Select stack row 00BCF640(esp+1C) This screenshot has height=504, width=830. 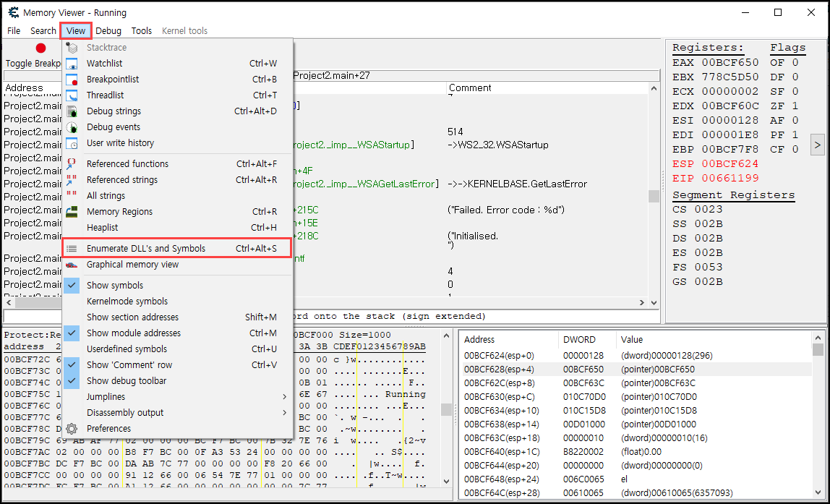(638, 452)
